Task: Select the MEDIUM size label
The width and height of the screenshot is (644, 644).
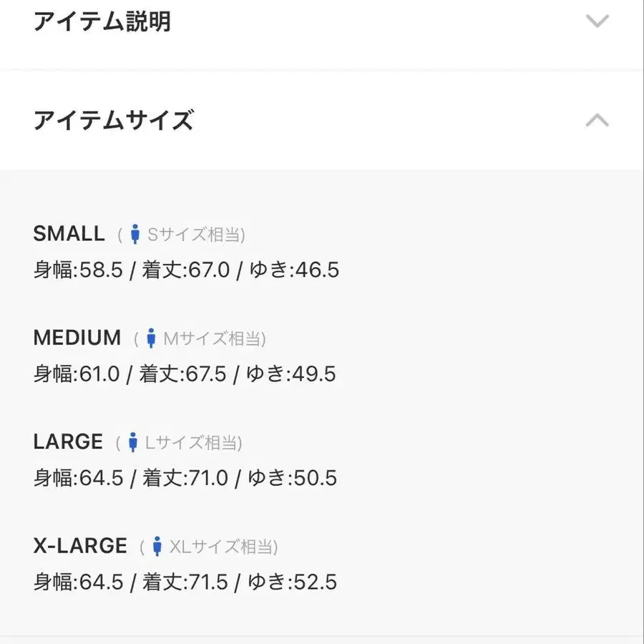Action: point(77,338)
